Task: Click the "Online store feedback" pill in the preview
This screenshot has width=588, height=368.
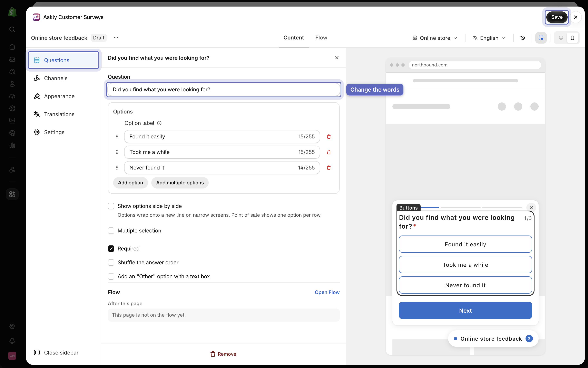Action: [493, 339]
